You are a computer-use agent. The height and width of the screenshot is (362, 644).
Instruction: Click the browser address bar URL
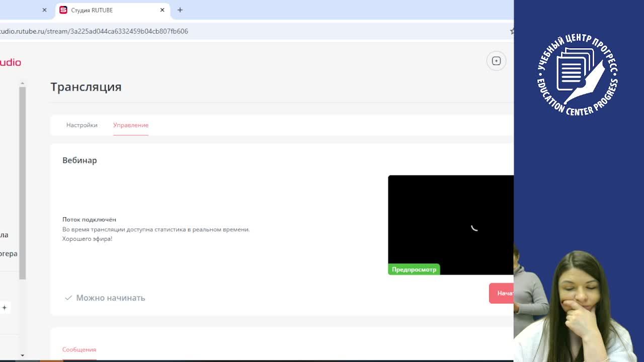click(94, 31)
